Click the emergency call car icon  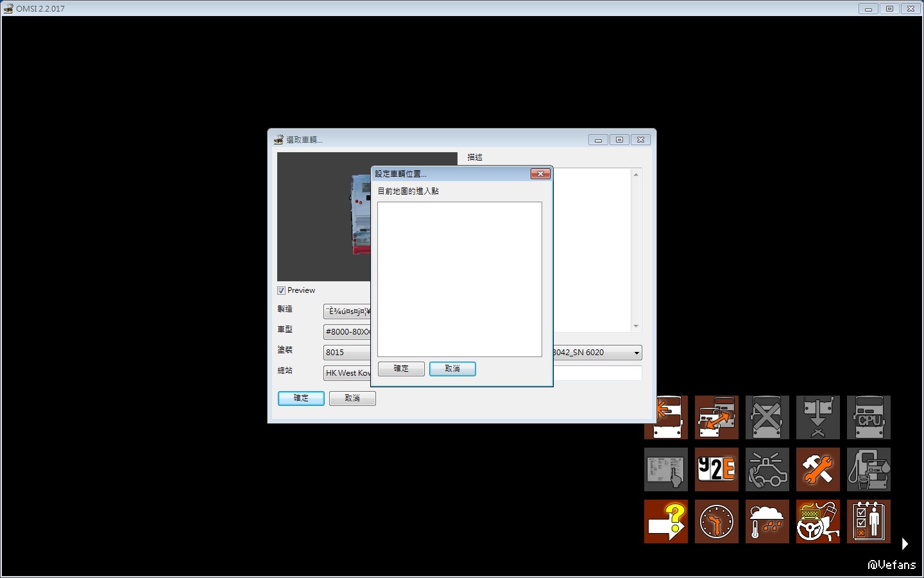(767, 469)
